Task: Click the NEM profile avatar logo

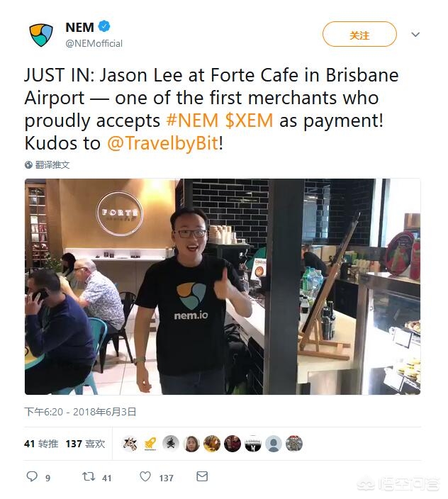Action: pos(40,34)
